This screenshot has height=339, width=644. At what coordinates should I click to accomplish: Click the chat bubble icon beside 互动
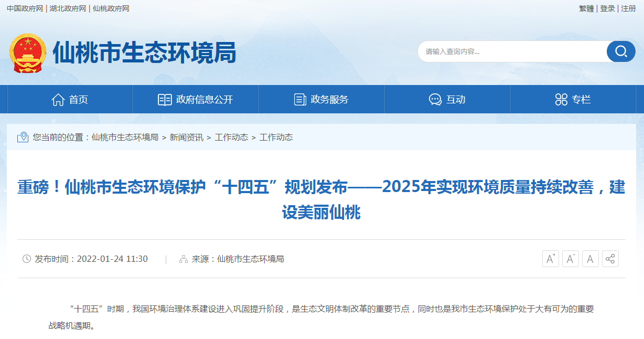pos(434,99)
